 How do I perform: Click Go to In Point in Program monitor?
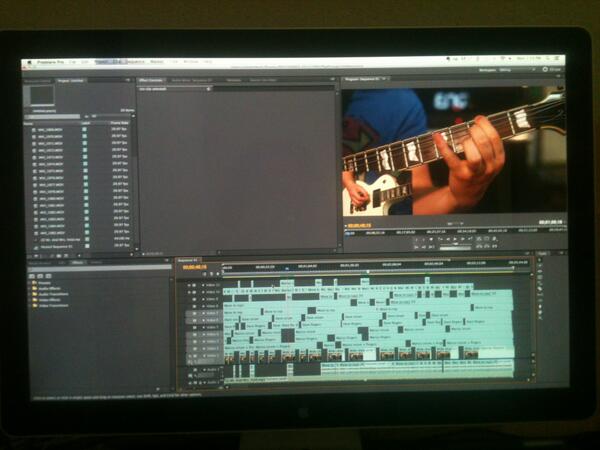tap(416, 247)
